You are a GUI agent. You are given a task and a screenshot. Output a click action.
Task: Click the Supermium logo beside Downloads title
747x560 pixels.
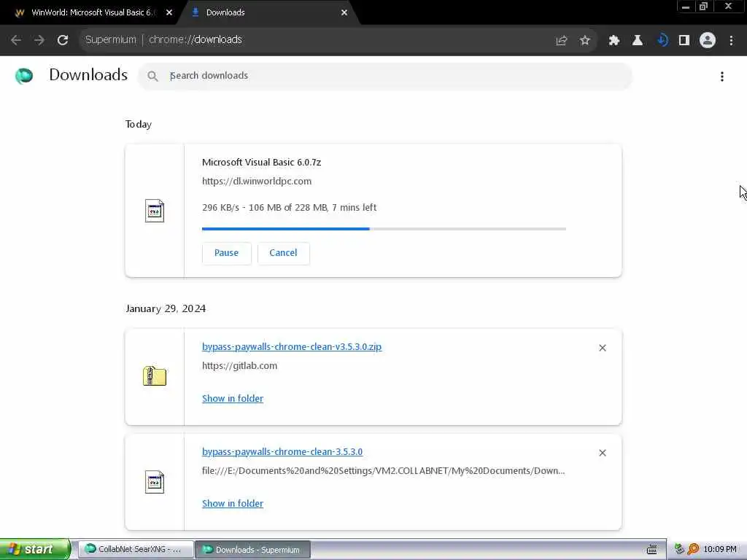24,76
